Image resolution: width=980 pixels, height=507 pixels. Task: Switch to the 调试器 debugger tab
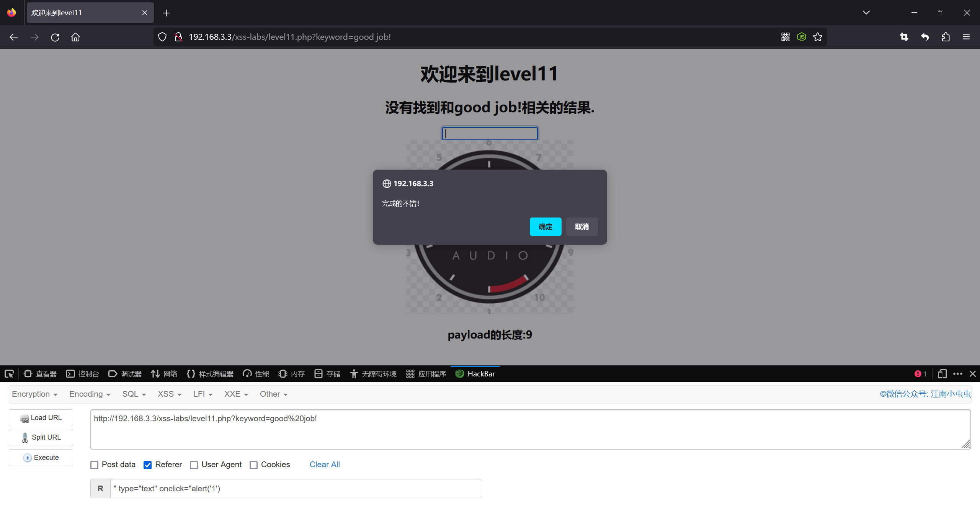click(125, 374)
